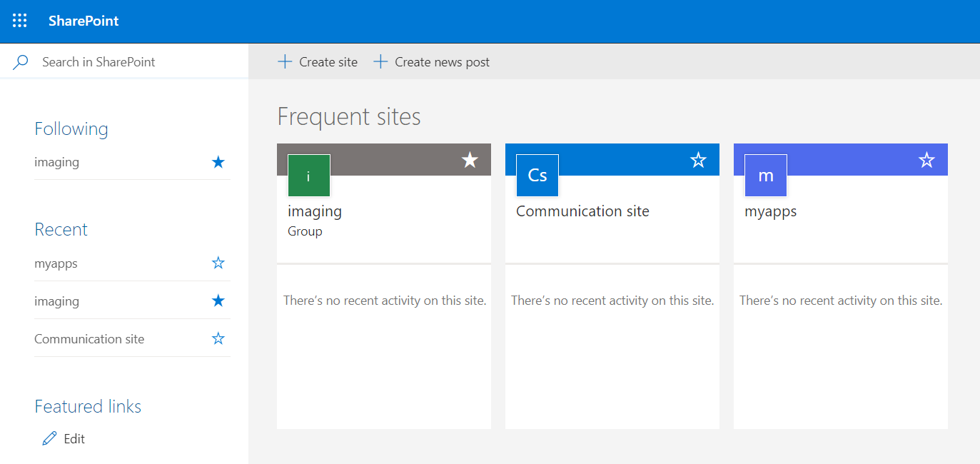Click the Group label on imaging card
The height and width of the screenshot is (464, 980).
click(305, 231)
